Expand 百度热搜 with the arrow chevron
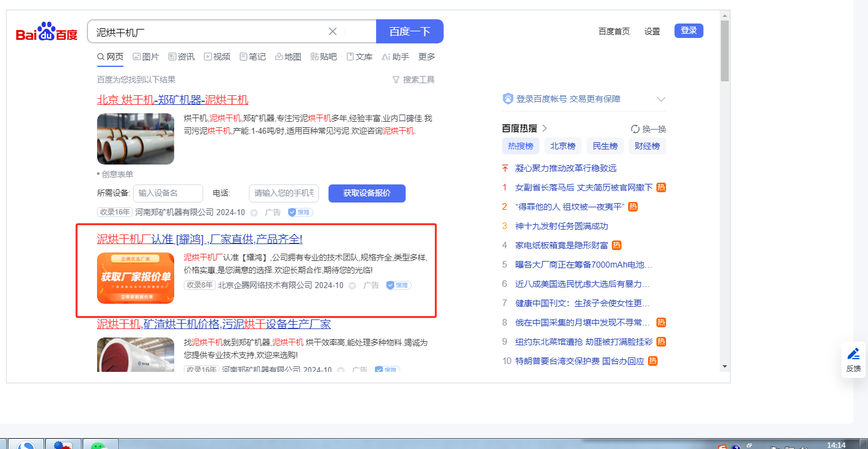This screenshot has height=449, width=868. click(x=545, y=128)
